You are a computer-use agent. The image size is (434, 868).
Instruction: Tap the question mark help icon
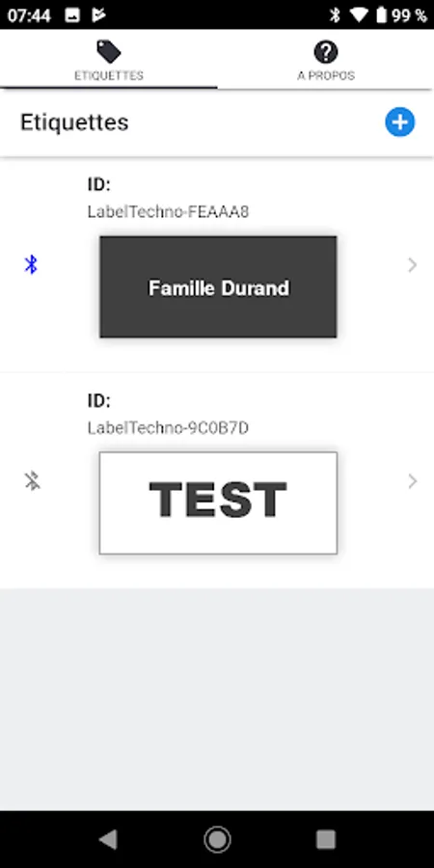point(326,52)
